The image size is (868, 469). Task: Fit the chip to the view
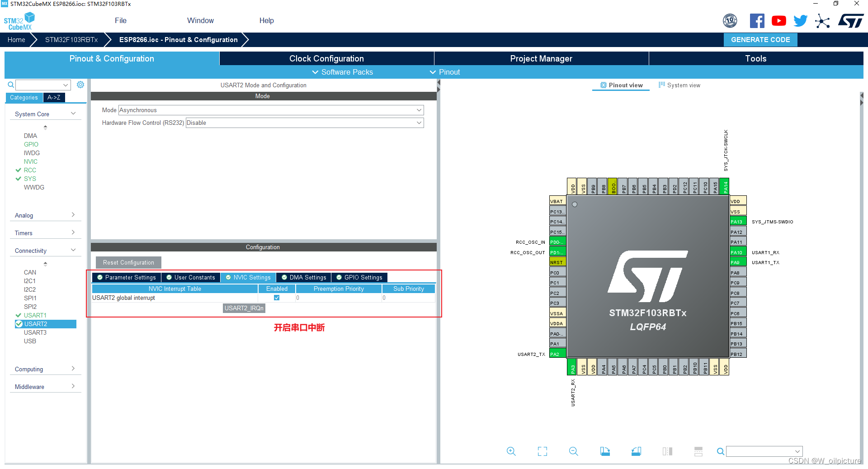pyautogui.click(x=542, y=451)
